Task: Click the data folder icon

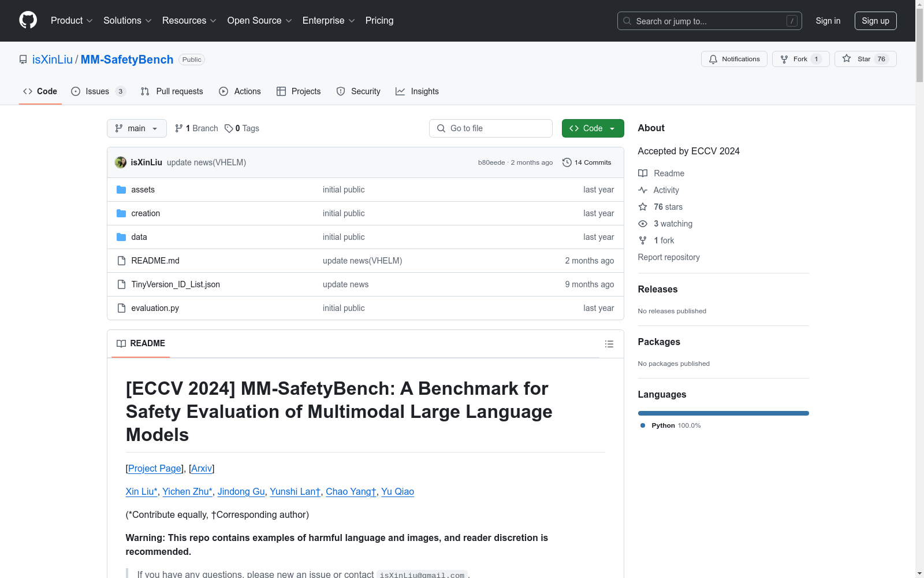Action: click(121, 237)
